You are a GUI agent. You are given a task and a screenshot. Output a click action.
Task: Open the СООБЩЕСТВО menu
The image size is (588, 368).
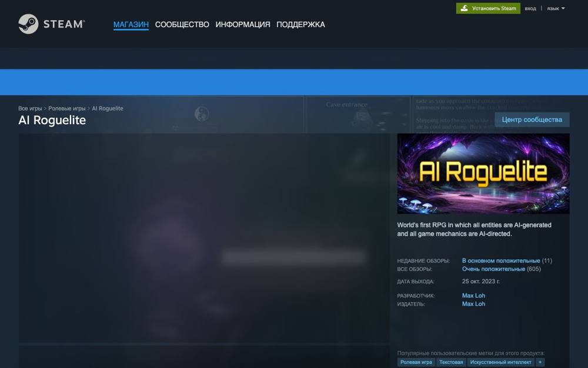[182, 24]
